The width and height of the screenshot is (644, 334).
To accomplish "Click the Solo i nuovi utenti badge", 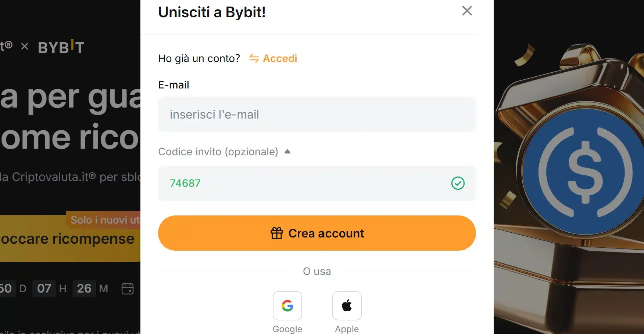I will pos(104,220).
